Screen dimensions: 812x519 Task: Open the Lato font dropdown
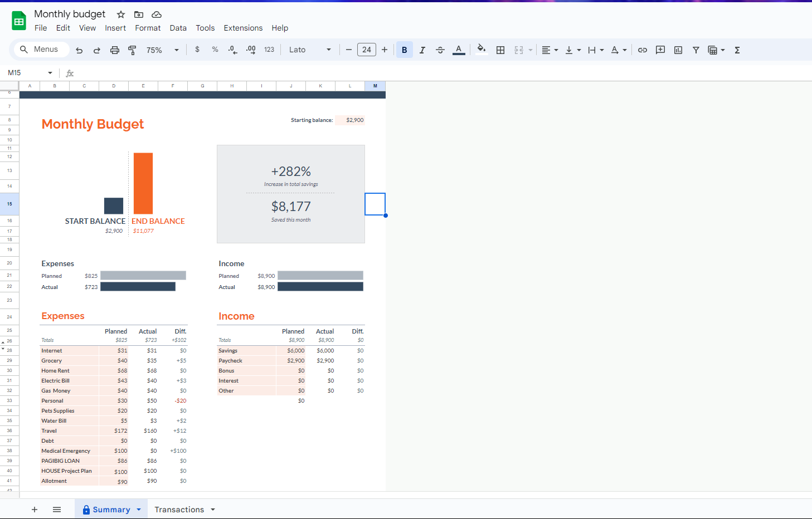point(310,50)
